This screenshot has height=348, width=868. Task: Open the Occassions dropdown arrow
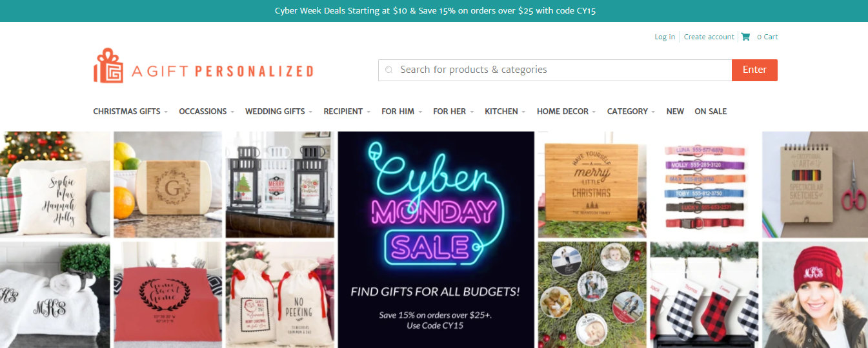point(231,111)
